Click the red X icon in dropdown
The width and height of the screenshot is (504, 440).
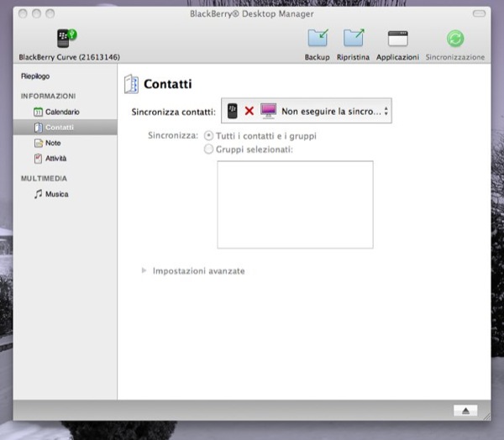point(249,111)
